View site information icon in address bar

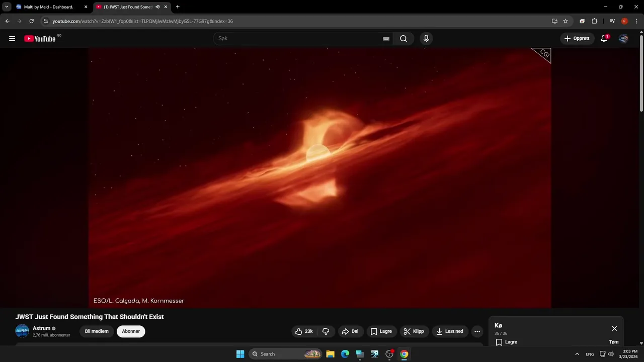tap(46, 21)
